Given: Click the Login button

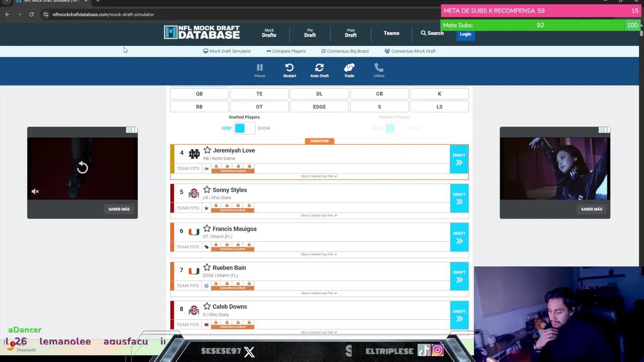Looking at the screenshot, I should pyautogui.click(x=465, y=34).
